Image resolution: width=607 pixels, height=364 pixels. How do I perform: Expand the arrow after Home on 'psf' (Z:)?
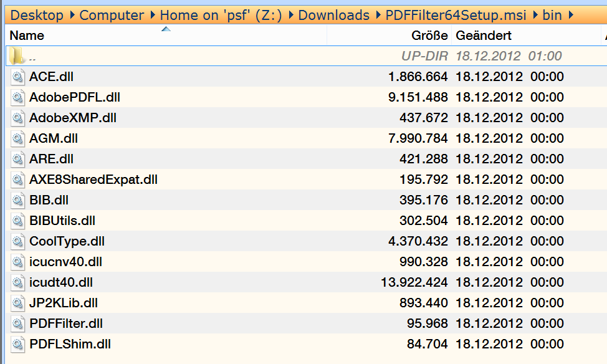point(291,16)
